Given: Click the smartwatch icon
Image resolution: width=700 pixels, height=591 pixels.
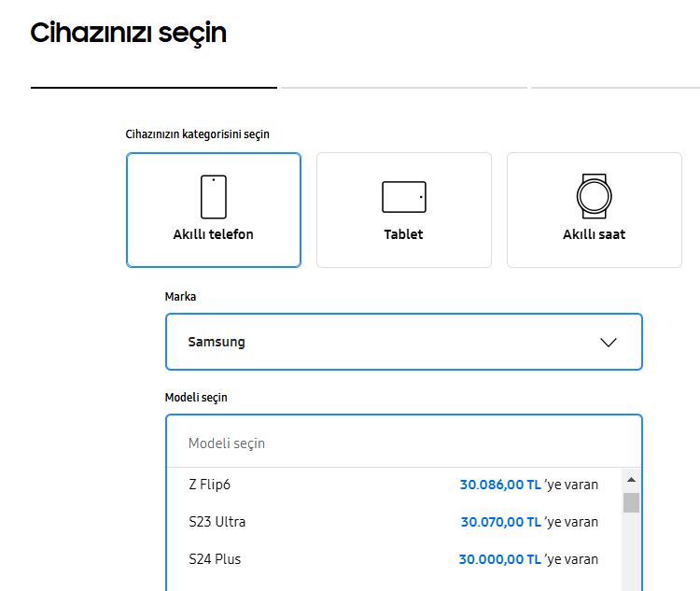Looking at the screenshot, I should [595, 196].
